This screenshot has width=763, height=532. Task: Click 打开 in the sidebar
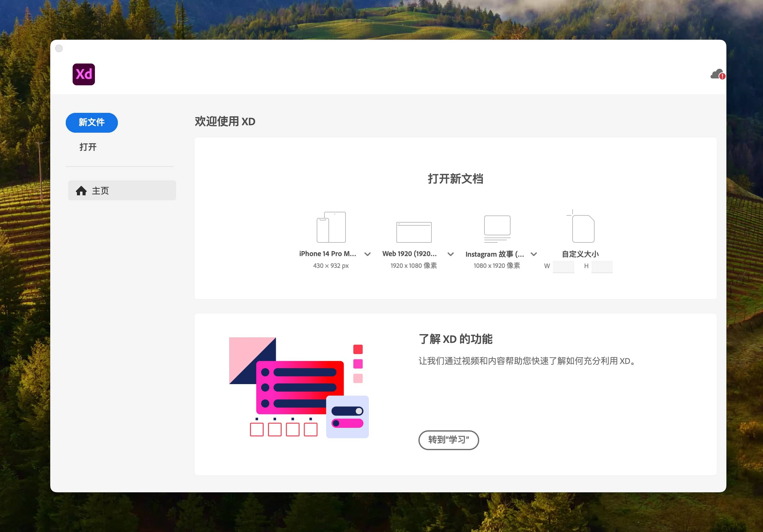(x=88, y=147)
